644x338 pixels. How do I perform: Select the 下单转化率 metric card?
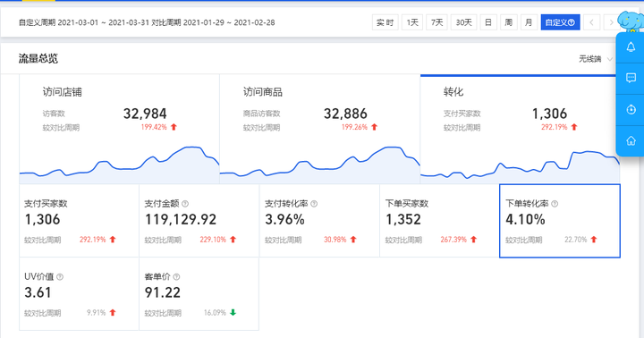coord(560,221)
